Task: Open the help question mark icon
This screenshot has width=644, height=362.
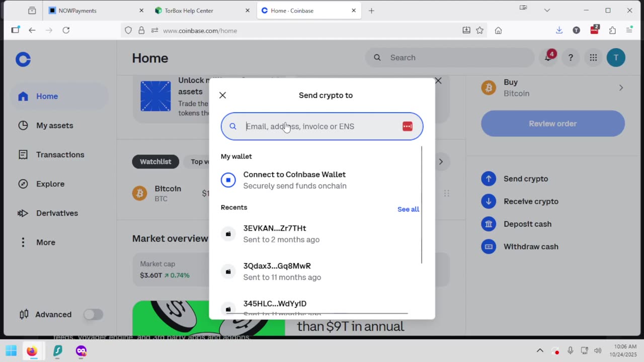Action: [x=571, y=57]
